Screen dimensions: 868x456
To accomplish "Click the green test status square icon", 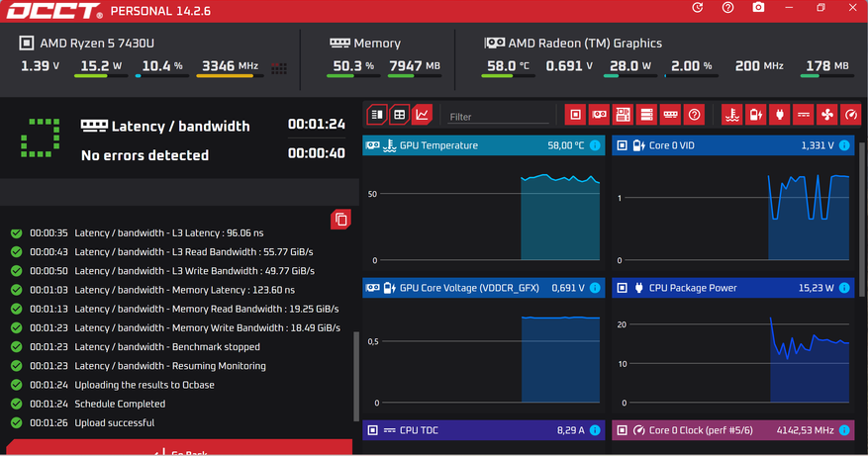I will coord(41,137).
